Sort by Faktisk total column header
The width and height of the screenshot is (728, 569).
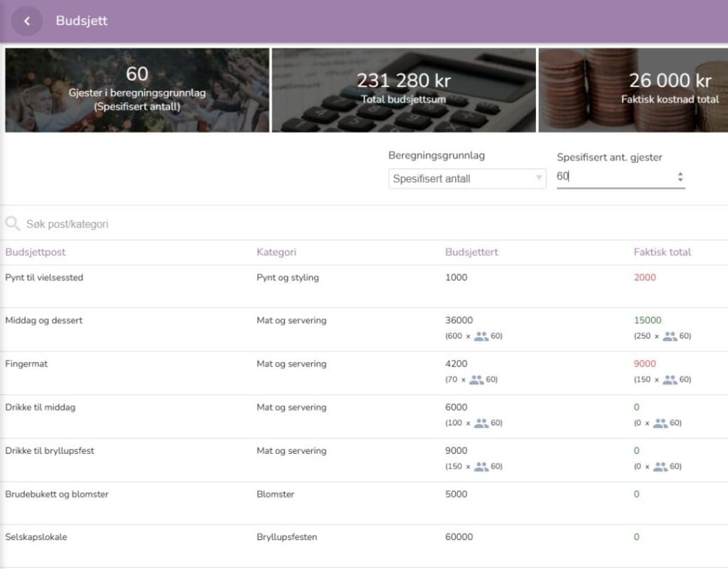662,252
